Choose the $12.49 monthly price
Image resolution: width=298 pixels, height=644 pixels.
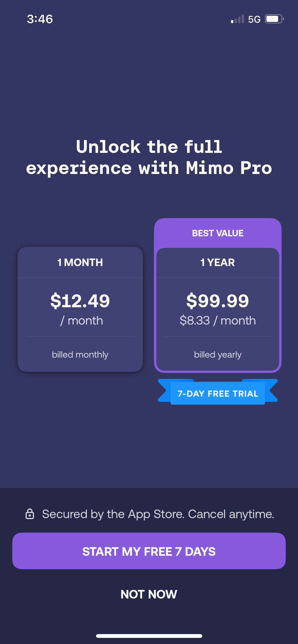coord(80,301)
